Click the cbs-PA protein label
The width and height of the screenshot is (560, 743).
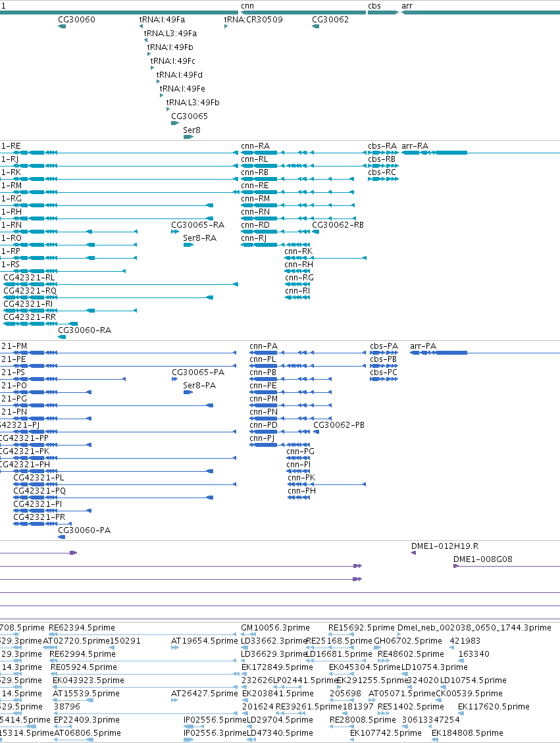click(384, 346)
